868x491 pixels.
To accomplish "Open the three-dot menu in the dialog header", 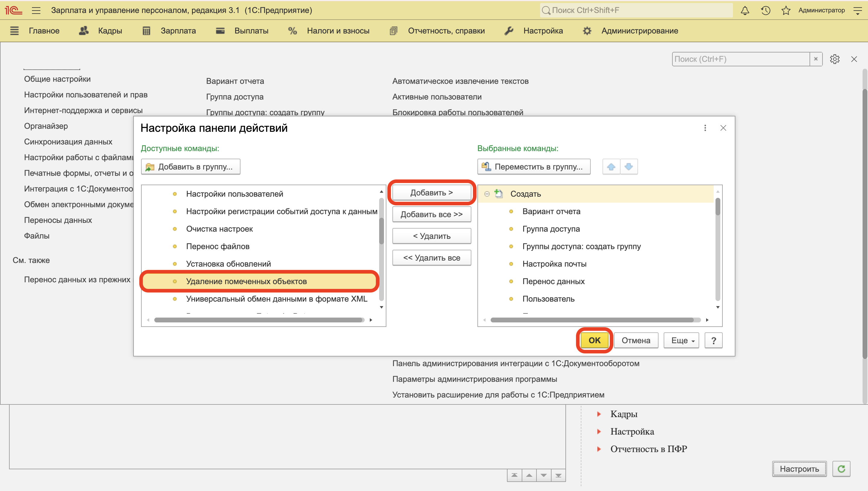I will 705,128.
